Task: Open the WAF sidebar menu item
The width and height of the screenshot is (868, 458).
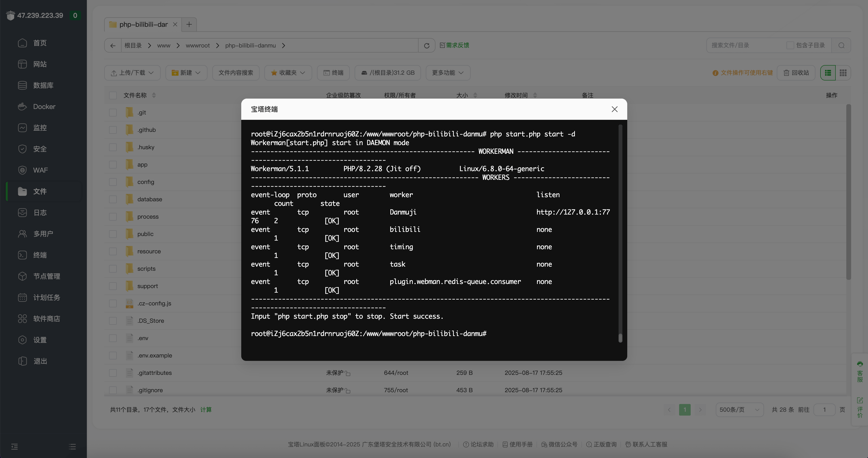Action: coord(41,170)
